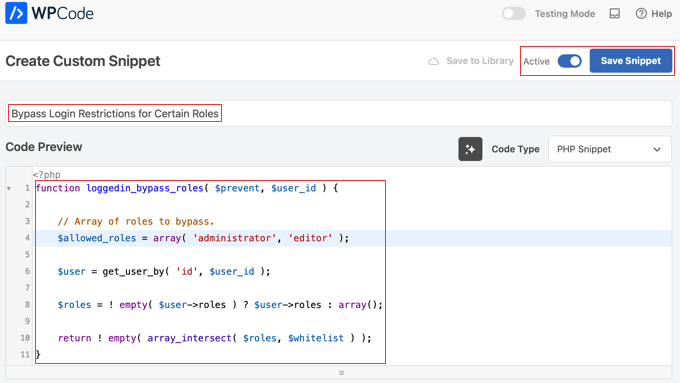Click the Save to Library cloud icon
Screen dimensions: 680x383
[434, 61]
